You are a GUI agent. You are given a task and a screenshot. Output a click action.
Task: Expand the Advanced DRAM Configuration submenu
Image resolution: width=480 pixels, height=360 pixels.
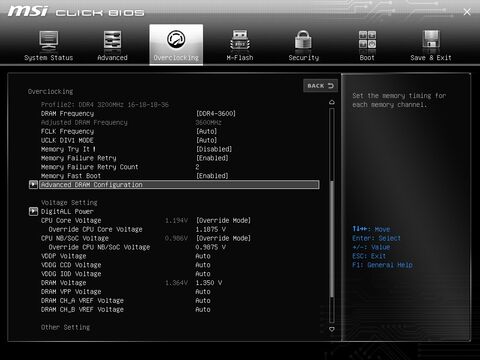[179, 185]
